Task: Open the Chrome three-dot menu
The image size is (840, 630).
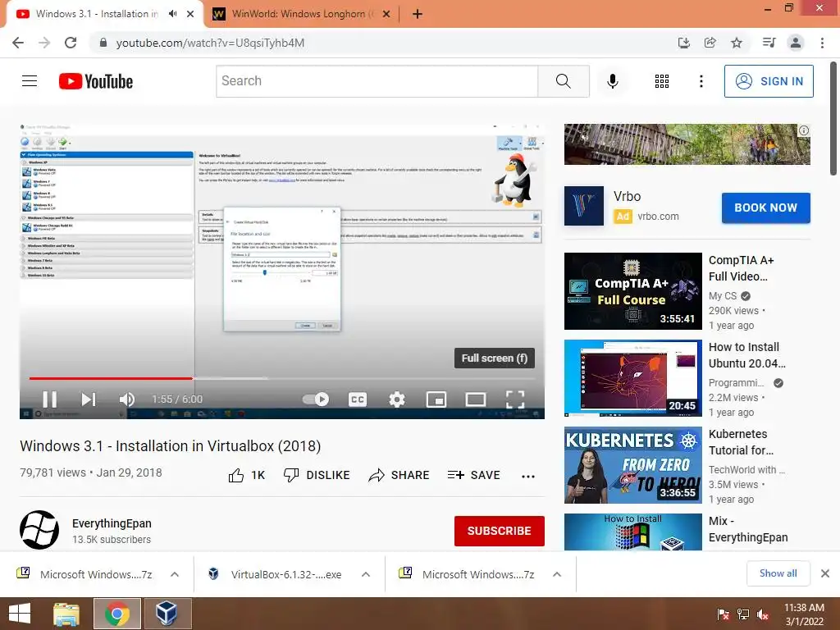Action: (822, 43)
